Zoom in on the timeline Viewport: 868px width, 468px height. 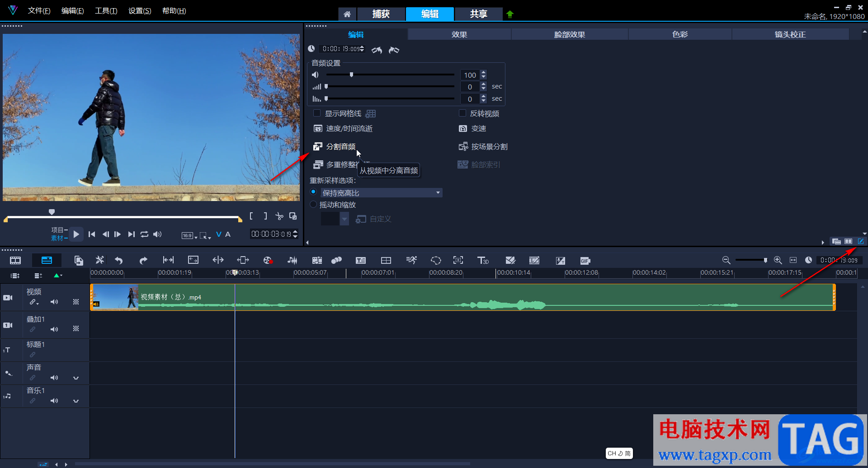[x=778, y=260]
